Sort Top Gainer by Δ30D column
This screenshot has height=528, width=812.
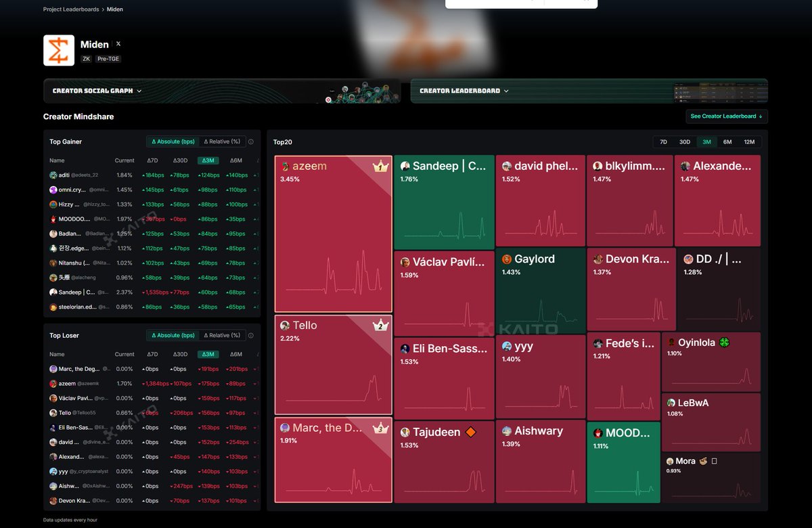point(180,160)
